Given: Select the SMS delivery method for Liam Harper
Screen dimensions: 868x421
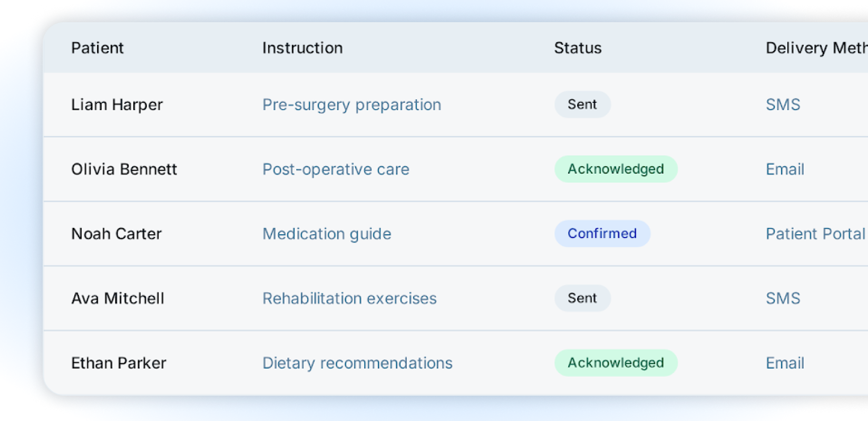Looking at the screenshot, I should click(x=783, y=104).
